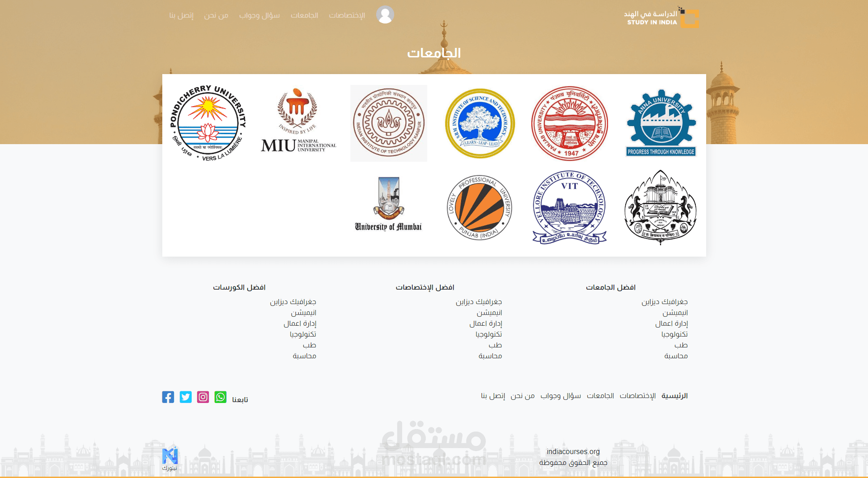Open the Study in India logo

pos(661,18)
